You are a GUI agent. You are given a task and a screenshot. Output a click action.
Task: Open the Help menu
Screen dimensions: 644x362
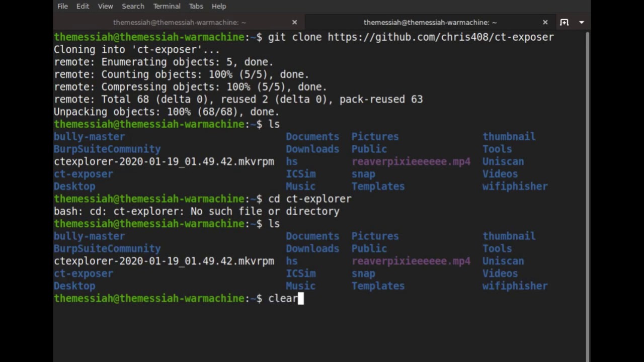coord(219,6)
